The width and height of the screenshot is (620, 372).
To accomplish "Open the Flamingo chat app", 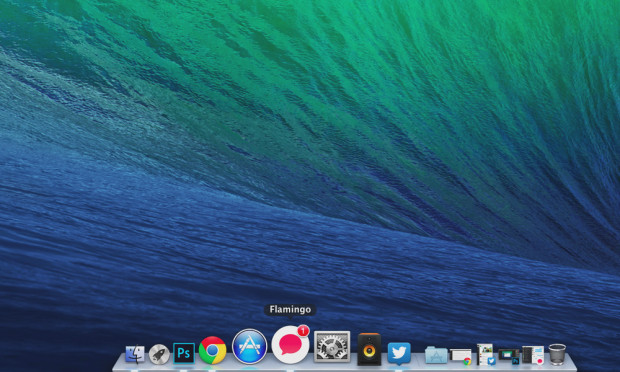I will 291,345.
